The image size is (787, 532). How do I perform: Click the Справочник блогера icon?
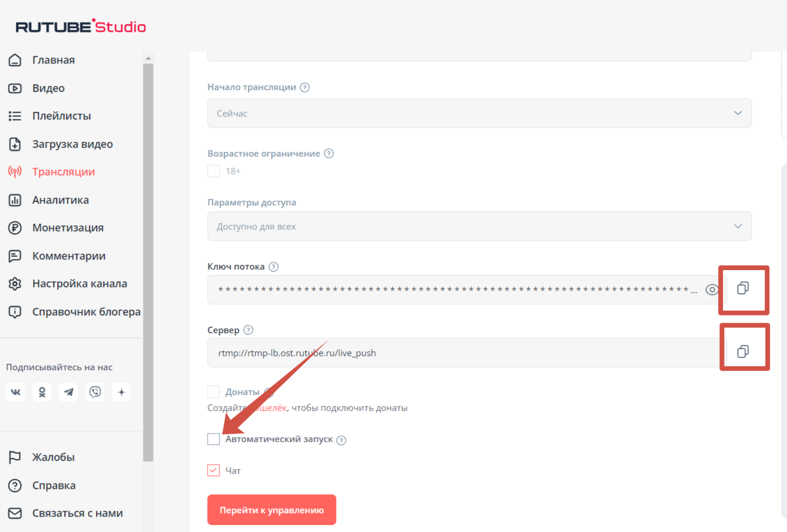tap(15, 312)
